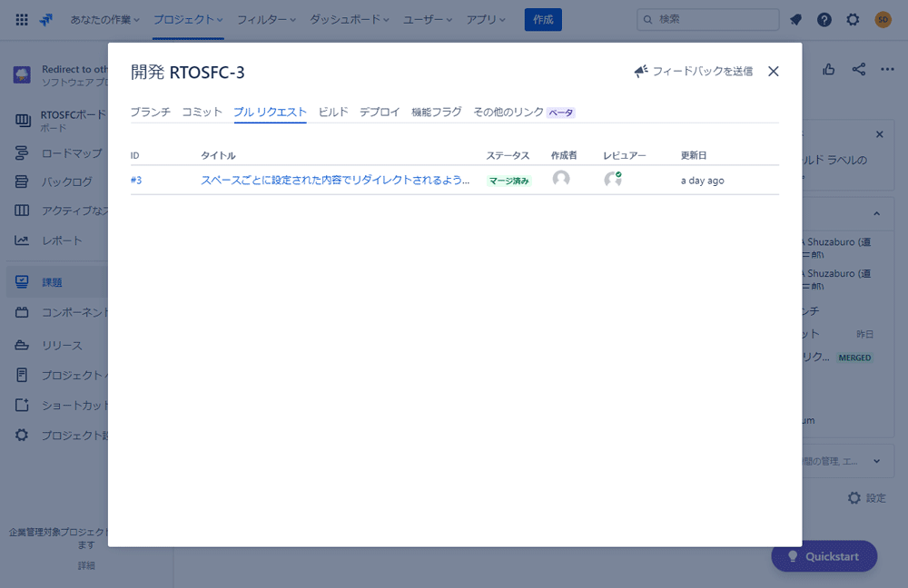Click the reviewer avatar with check mark
908x588 pixels.
tap(613, 179)
